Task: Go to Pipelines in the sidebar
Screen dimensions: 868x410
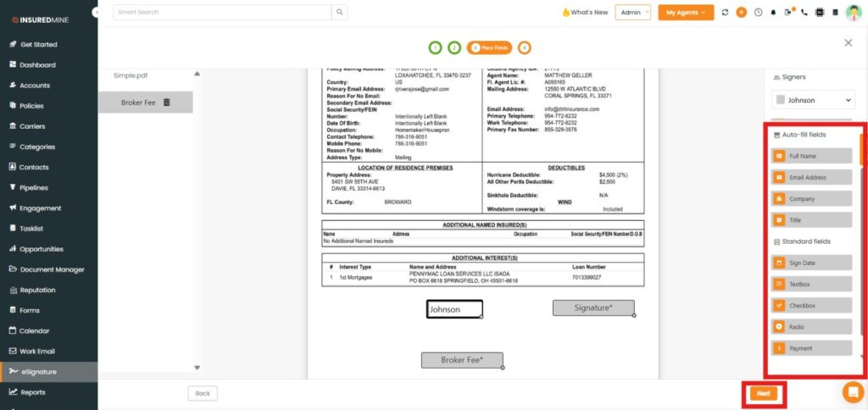Action: click(34, 187)
